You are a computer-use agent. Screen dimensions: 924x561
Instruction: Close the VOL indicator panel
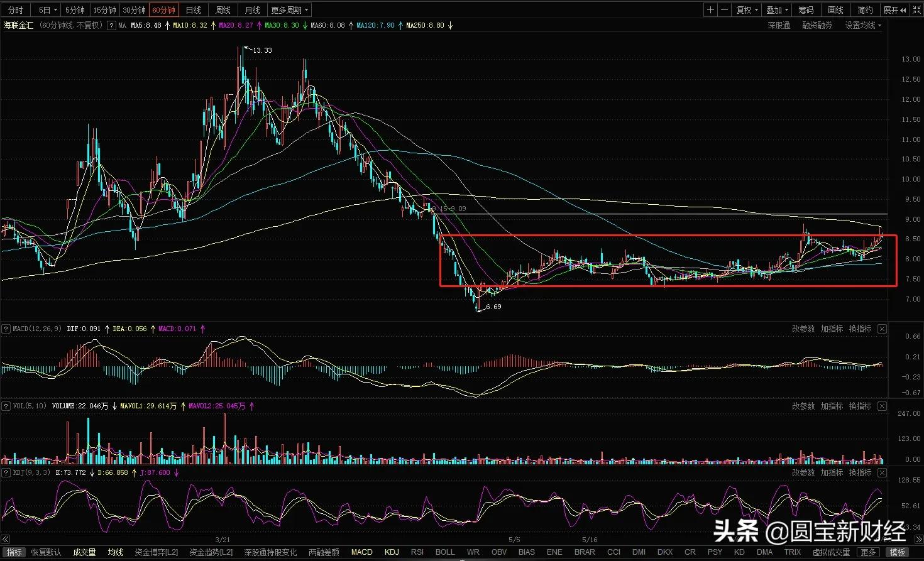882,406
